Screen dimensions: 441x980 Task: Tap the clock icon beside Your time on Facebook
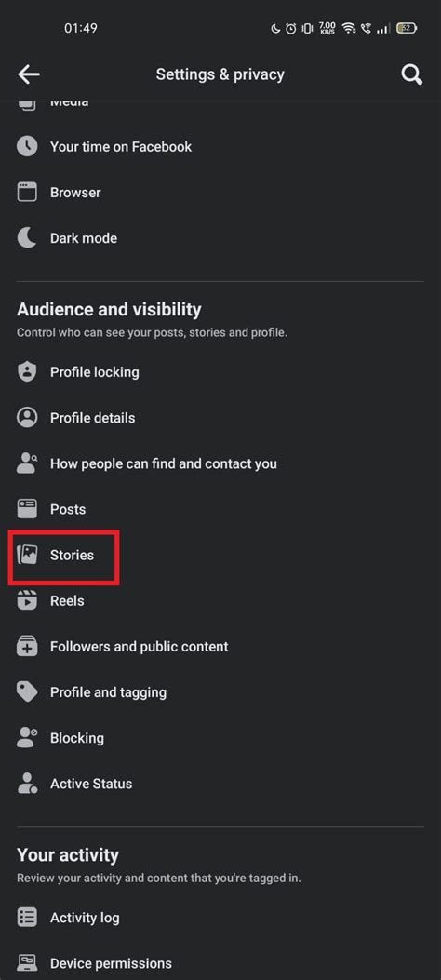[x=27, y=147]
